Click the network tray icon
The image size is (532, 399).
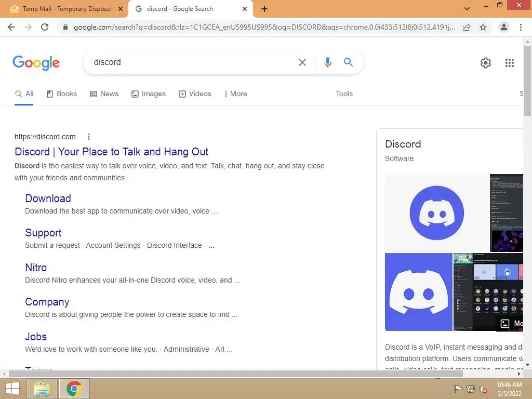[x=471, y=389]
